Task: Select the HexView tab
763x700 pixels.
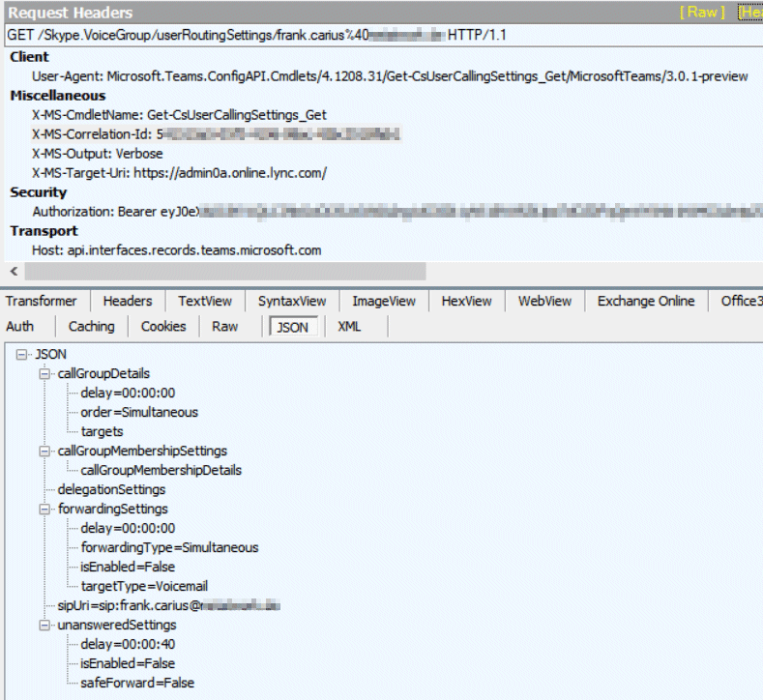Action: pos(468,302)
